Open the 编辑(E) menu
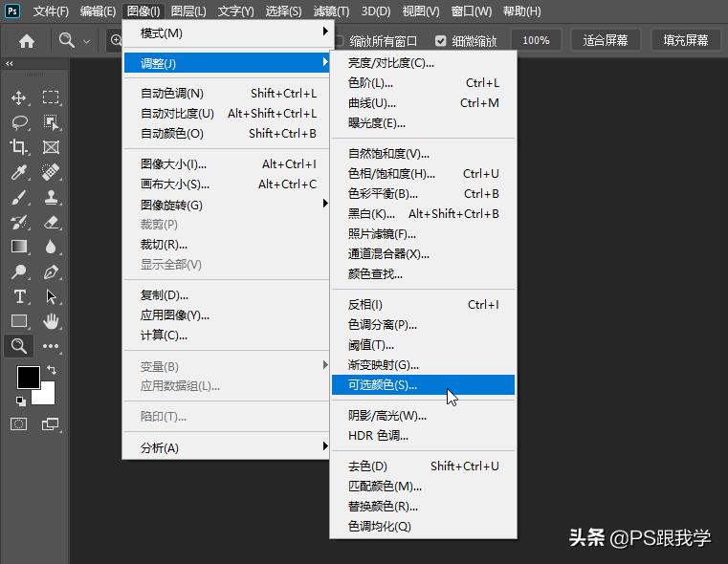Image resolution: width=728 pixels, height=564 pixels. 98,11
